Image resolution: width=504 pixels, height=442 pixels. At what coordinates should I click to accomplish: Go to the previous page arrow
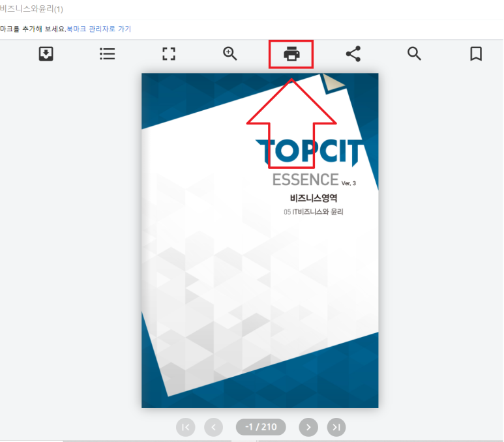click(x=213, y=427)
